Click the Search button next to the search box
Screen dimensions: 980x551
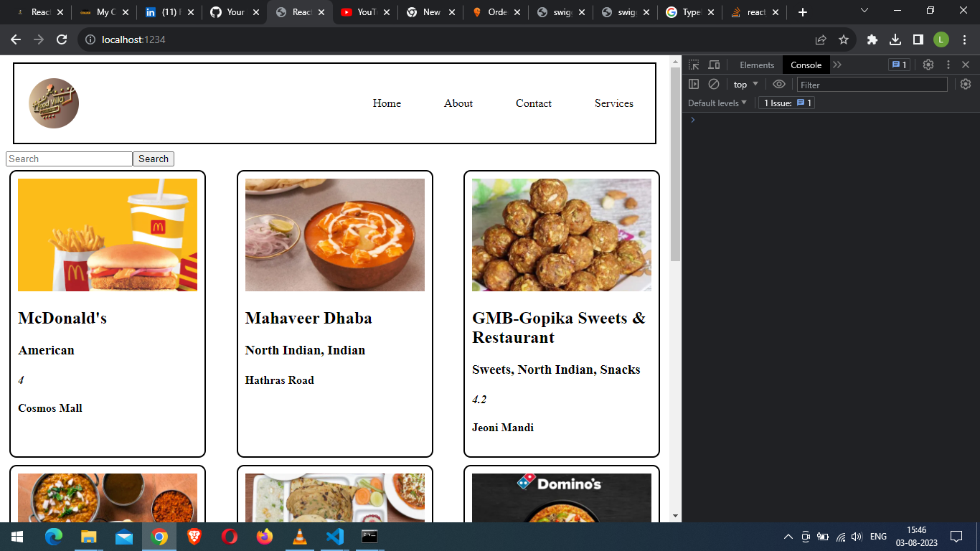click(x=154, y=159)
